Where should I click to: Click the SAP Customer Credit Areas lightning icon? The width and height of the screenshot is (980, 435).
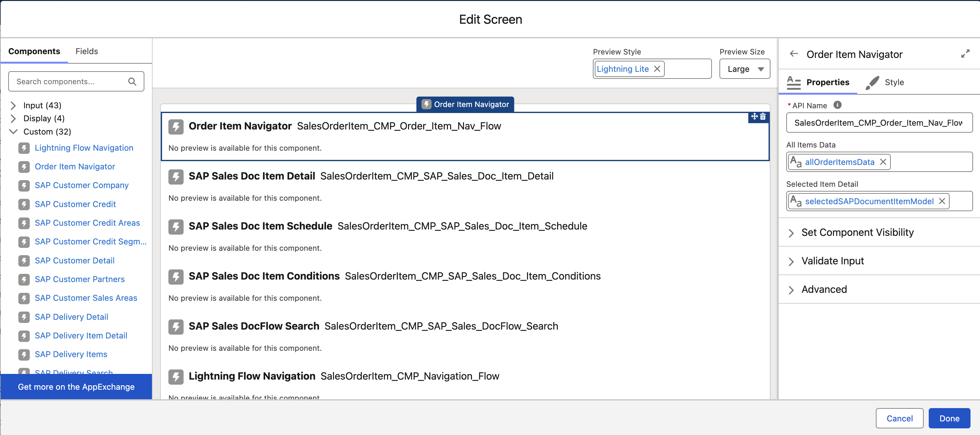pos(24,223)
